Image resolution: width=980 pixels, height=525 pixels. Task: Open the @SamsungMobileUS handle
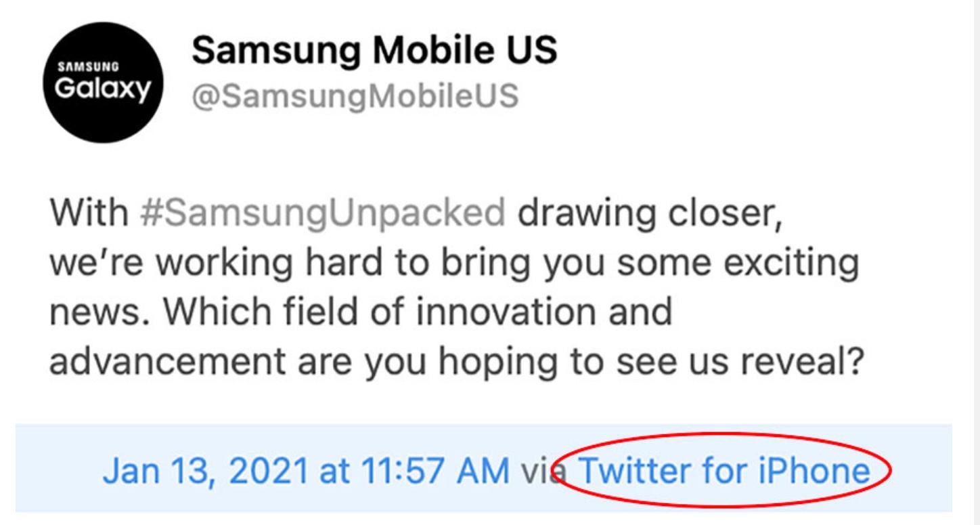[356, 96]
